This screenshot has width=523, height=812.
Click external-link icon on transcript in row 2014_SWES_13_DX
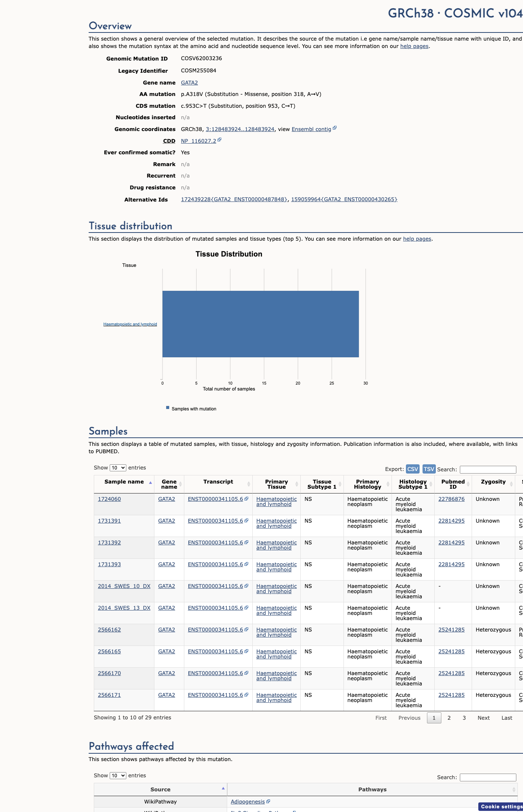coord(246,608)
